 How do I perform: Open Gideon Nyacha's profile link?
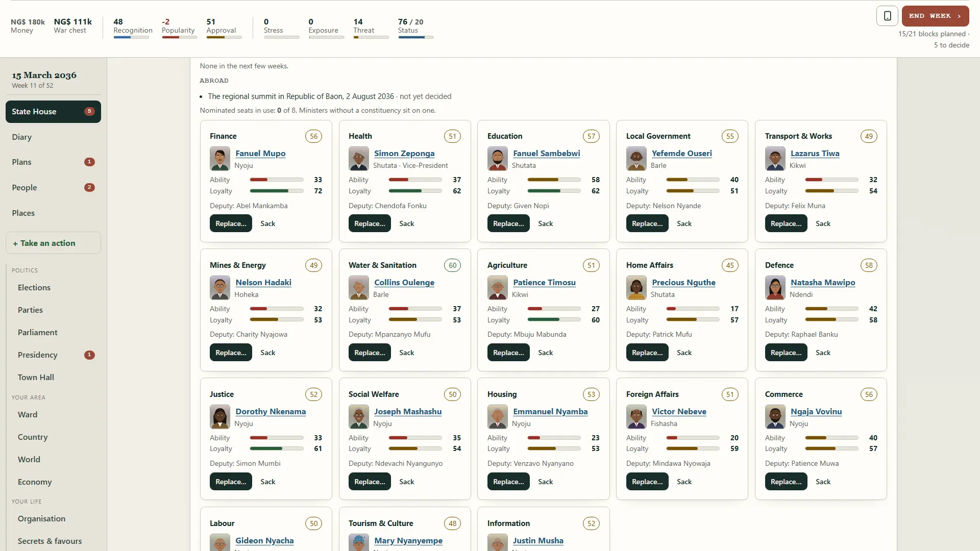(x=264, y=541)
